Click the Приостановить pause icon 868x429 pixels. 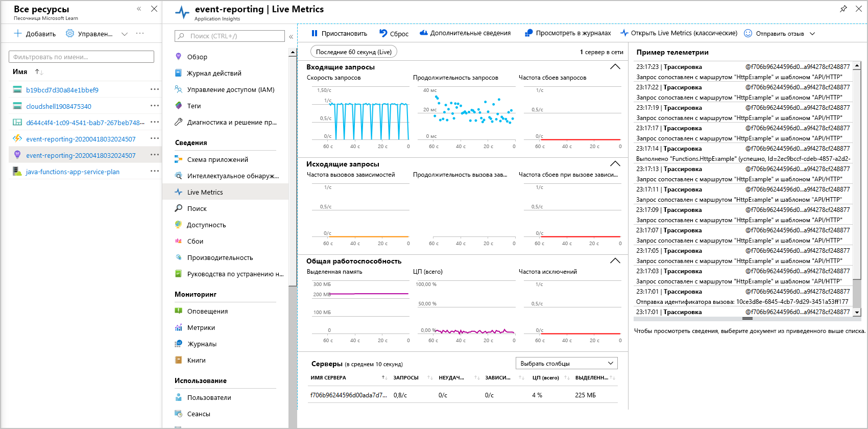[315, 33]
